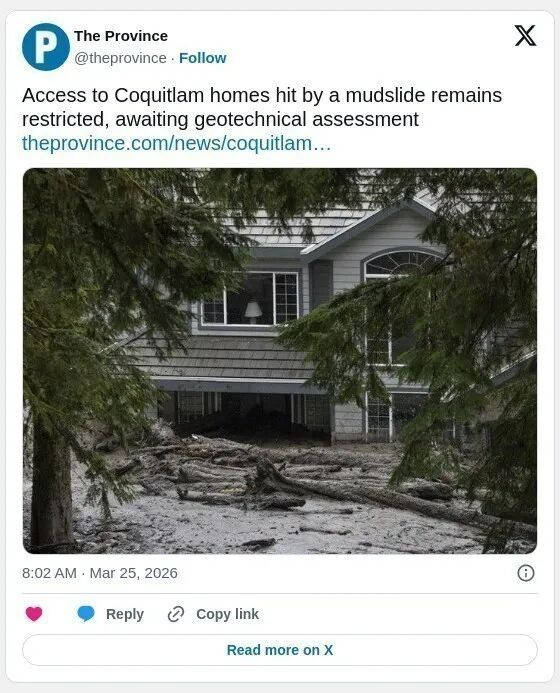Open the theprovince.com/news/coquitlam article link
The height and width of the screenshot is (693, 560).
[x=176, y=143]
